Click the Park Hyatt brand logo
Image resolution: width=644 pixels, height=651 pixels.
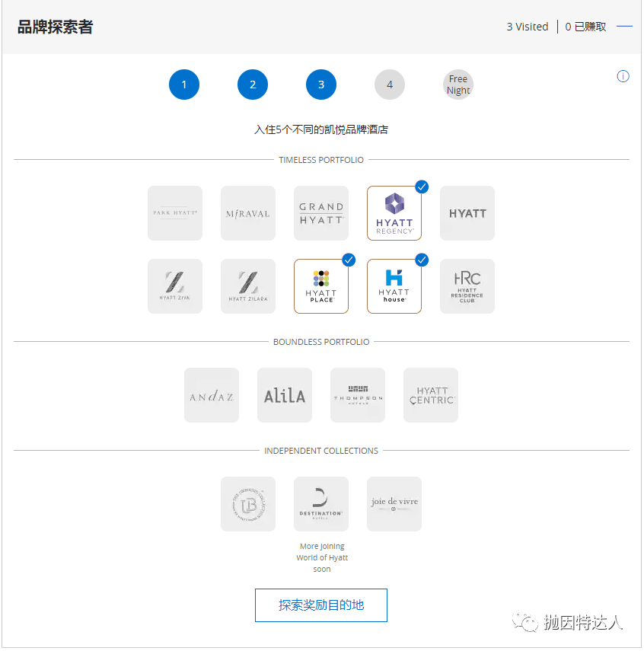point(175,213)
